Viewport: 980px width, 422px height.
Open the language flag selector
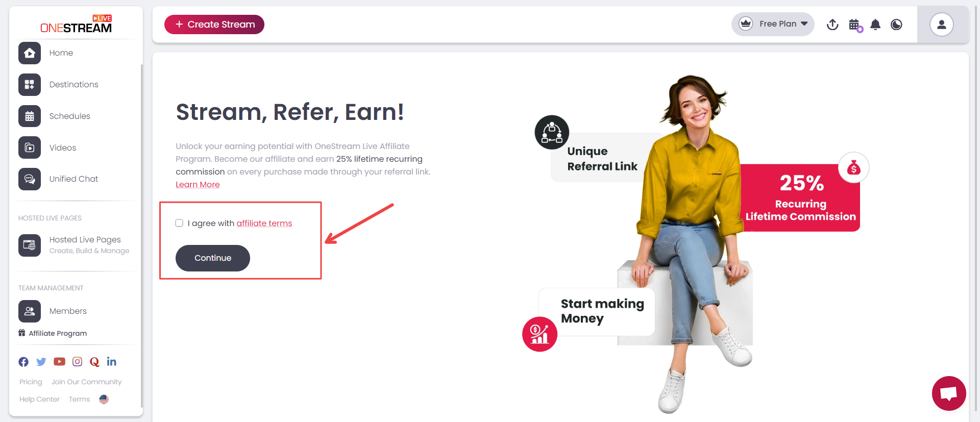(104, 399)
